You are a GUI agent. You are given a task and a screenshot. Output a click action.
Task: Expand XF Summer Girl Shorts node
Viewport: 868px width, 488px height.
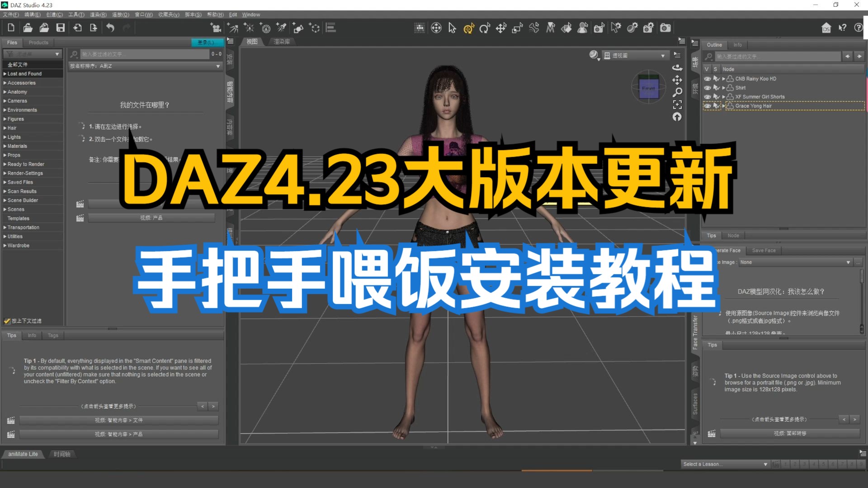tap(723, 97)
